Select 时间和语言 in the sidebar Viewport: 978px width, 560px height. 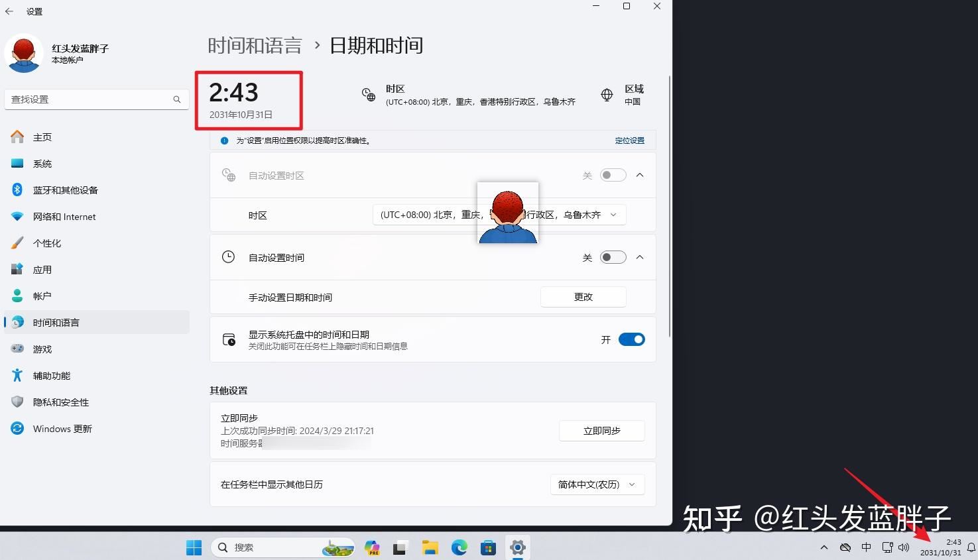(56, 322)
